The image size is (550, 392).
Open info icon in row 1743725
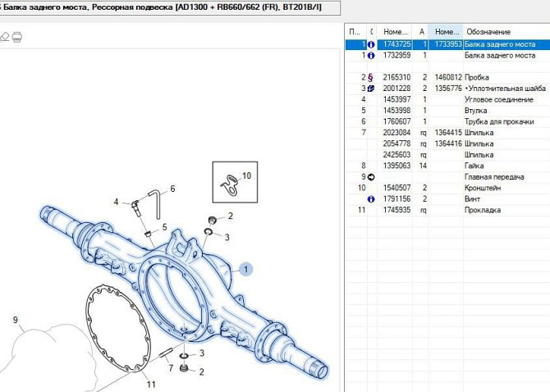(x=371, y=44)
